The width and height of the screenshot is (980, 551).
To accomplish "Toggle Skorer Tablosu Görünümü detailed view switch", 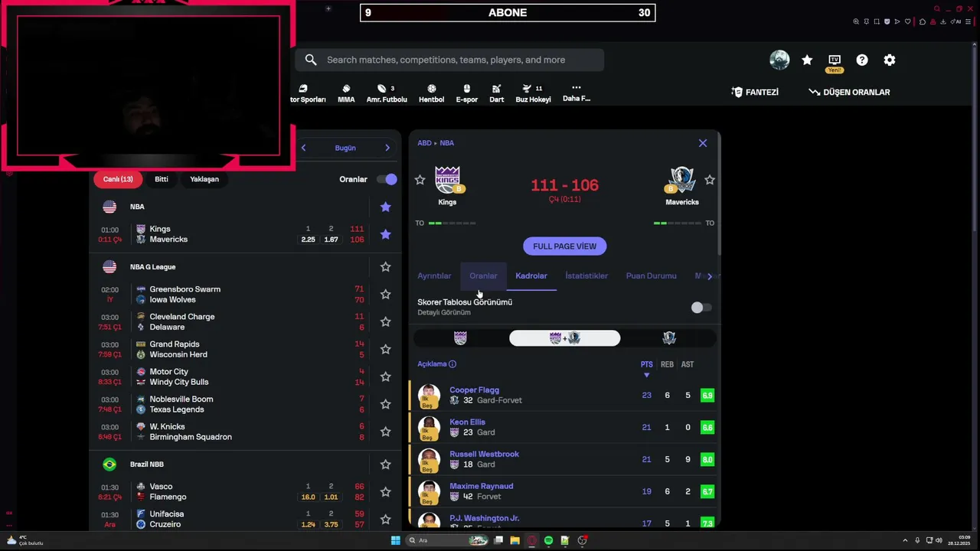I will point(701,308).
